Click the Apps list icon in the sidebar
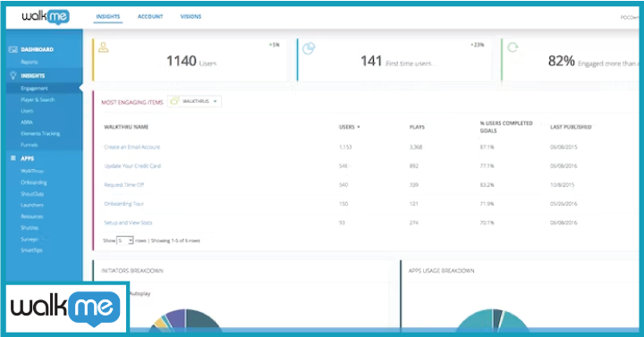This screenshot has height=337, width=644. (x=13, y=158)
